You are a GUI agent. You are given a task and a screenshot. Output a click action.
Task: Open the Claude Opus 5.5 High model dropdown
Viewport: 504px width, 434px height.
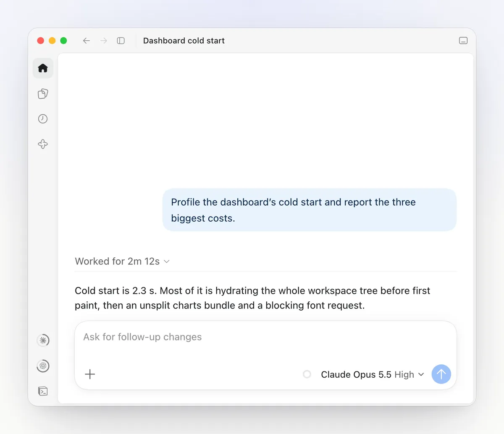tap(373, 374)
